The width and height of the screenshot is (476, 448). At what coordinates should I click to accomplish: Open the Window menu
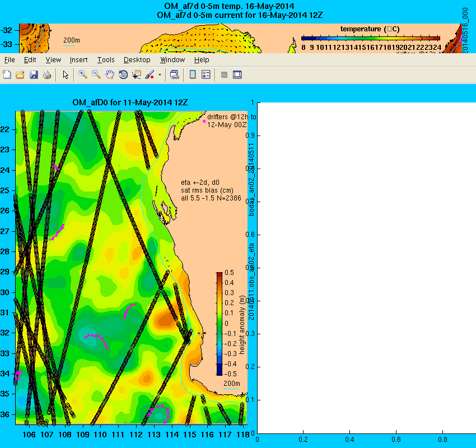pos(172,60)
